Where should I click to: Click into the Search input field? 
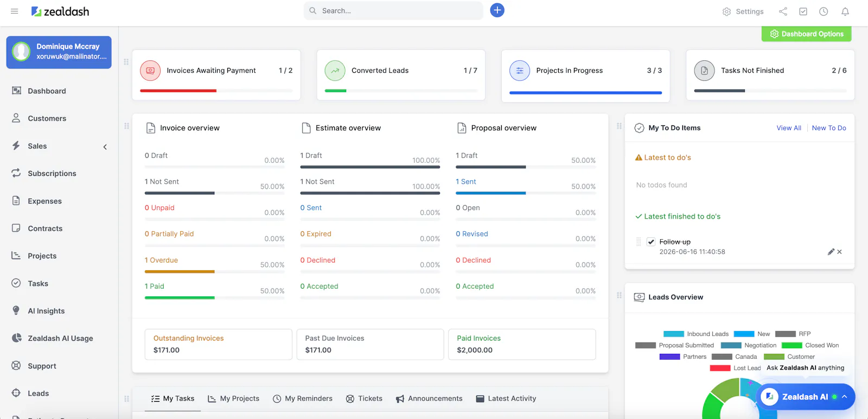point(393,10)
